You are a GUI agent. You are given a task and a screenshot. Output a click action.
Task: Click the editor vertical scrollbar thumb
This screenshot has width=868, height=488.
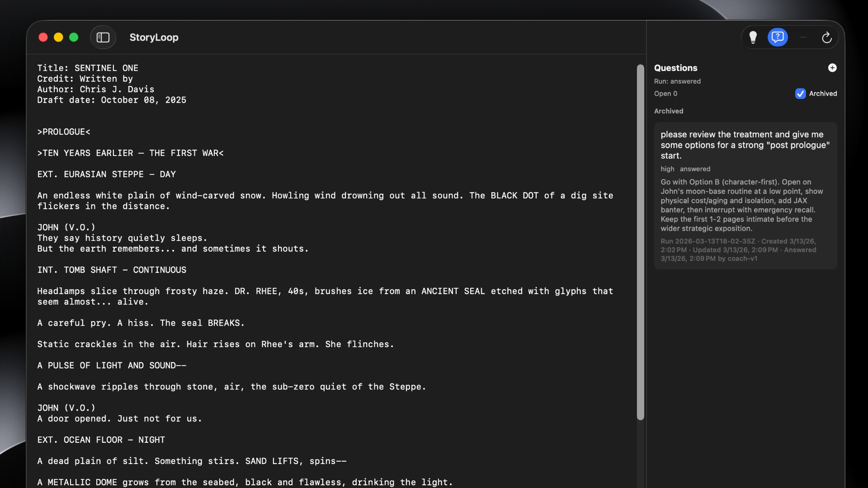tap(640, 242)
